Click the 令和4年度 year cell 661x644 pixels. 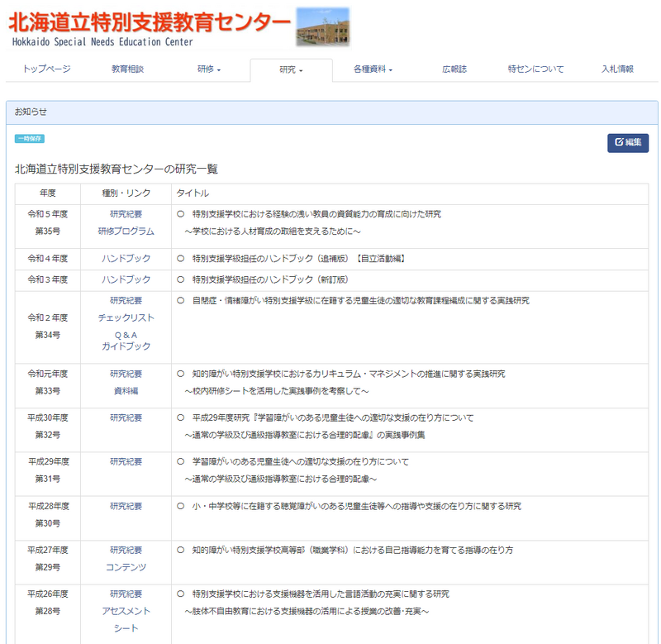click(x=48, y=259)
